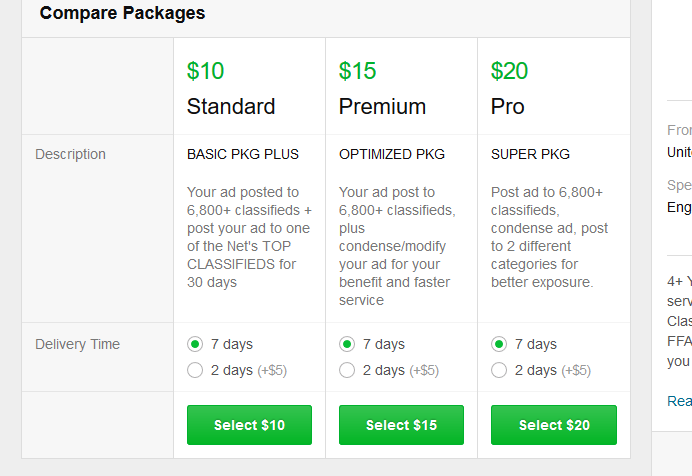
Task: Choose 2 days delivery for Standard package
Action: 195,370
